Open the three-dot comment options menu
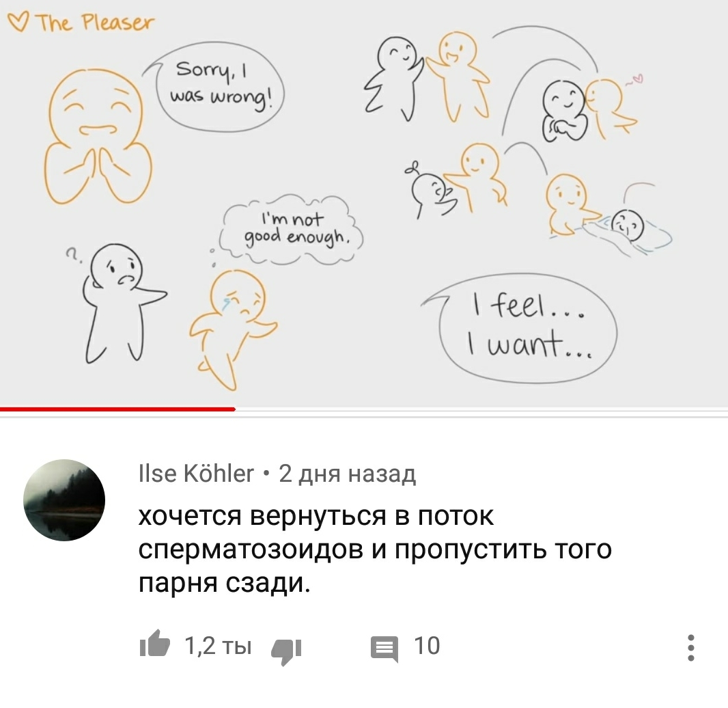 (x=691, y=647)
